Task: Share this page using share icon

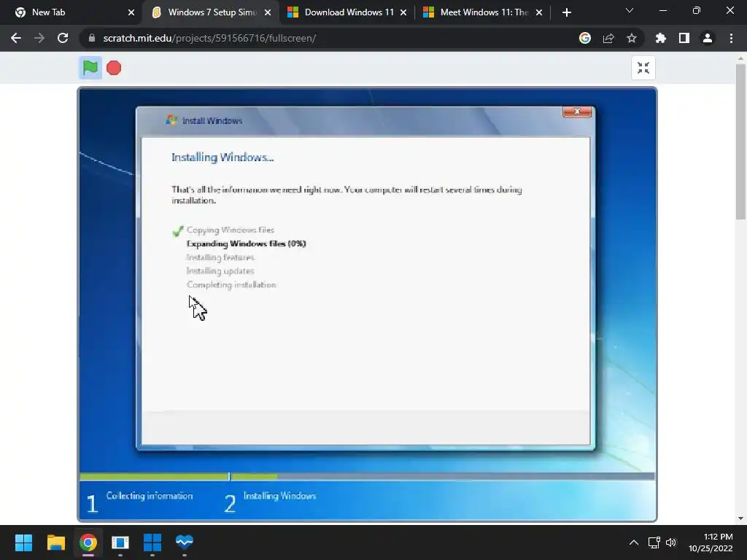Action: pyautogui.click(x=608, y=38)
